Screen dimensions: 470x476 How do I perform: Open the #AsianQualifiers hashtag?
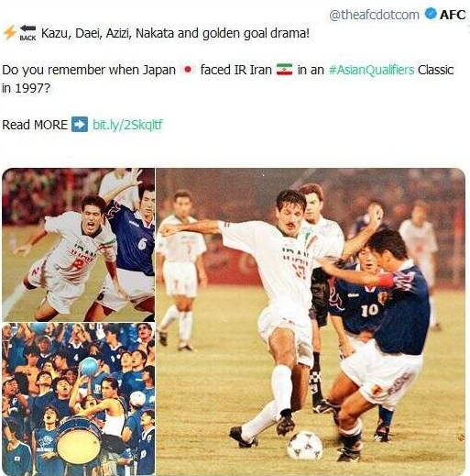[x=372, y=70]
